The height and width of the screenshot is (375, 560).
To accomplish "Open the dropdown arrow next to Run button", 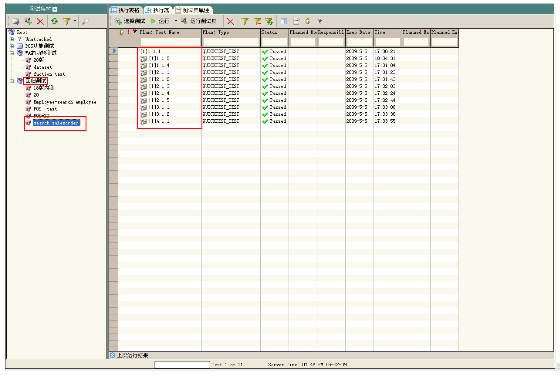I will pyautogui.click(x=175, y=21).
